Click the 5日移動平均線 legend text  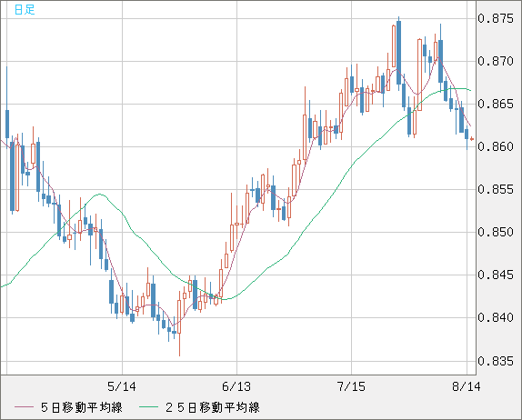[x=82, y=407]
